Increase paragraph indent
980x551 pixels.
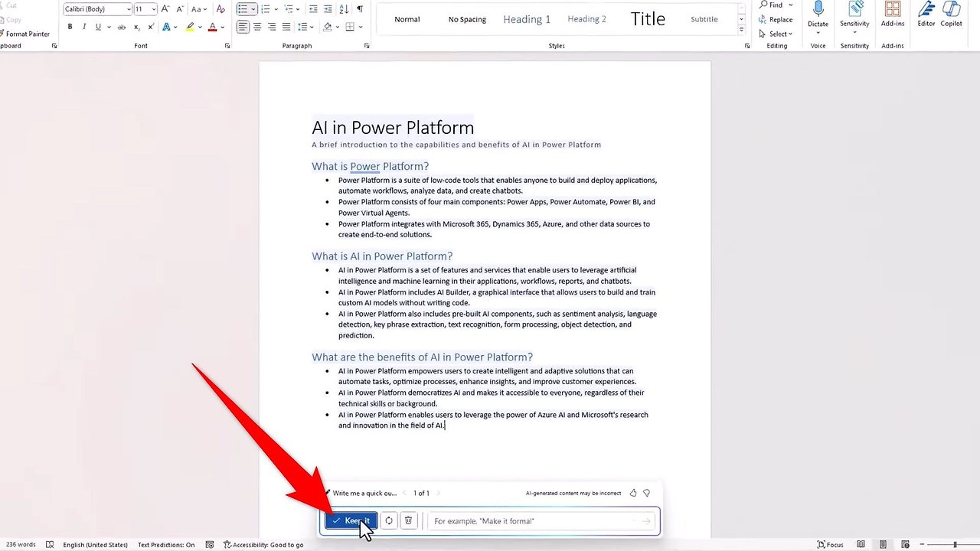[x=328, y=9]
